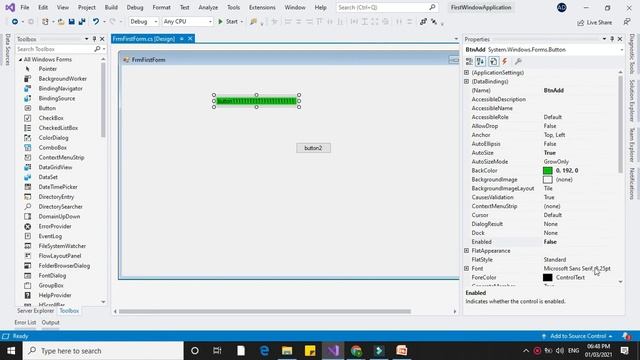Click the designer horizontal scrollbar
Image resolution: width=640 pixels, height=360 pixels.
click(x=264, y=311)
